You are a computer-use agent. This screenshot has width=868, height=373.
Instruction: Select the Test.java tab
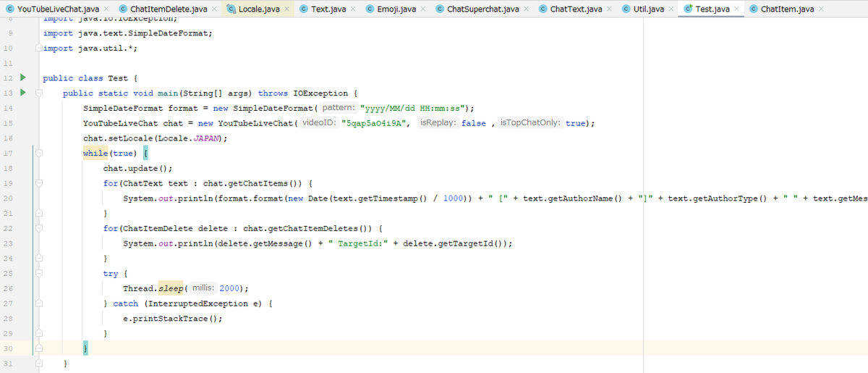click(x=712, y=9)
